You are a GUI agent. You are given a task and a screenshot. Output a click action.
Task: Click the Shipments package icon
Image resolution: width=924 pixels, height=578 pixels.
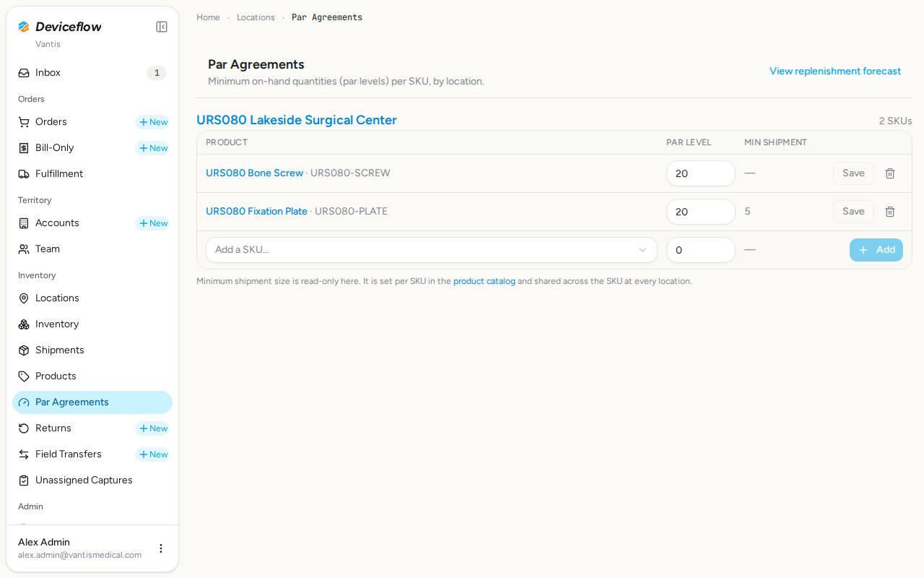24,350
